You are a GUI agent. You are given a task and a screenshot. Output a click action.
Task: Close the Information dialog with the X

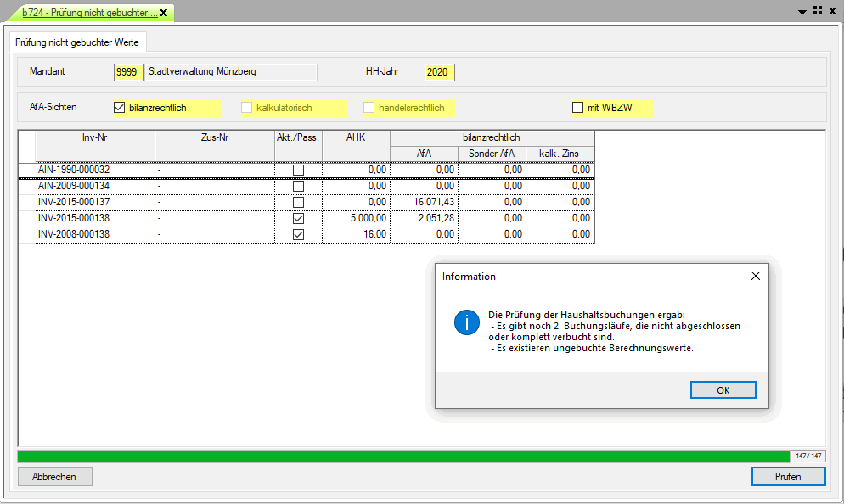coord(756,276)
